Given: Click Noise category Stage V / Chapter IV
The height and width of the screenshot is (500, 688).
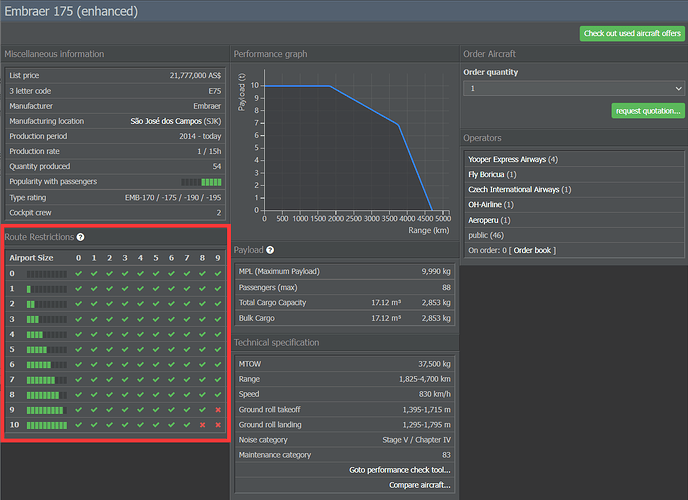Looking at the screenshot, I should pyautogui.click(x=416, y=440).
